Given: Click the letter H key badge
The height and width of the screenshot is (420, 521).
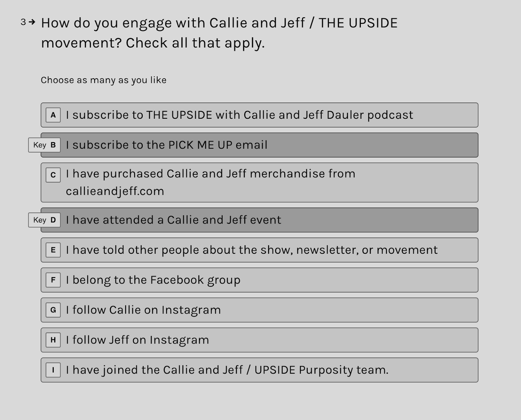Looking at the screenshot, I should coord(53,340).
